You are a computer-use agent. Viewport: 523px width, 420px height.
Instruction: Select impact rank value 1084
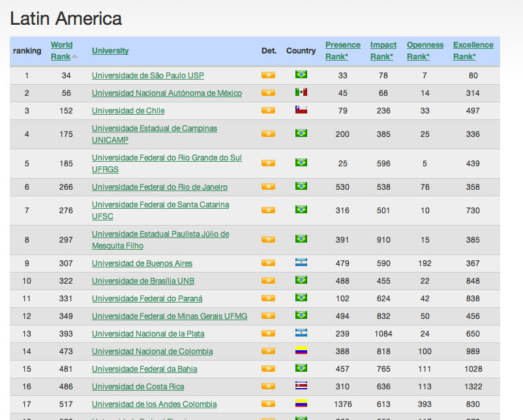tap(383, 334)
